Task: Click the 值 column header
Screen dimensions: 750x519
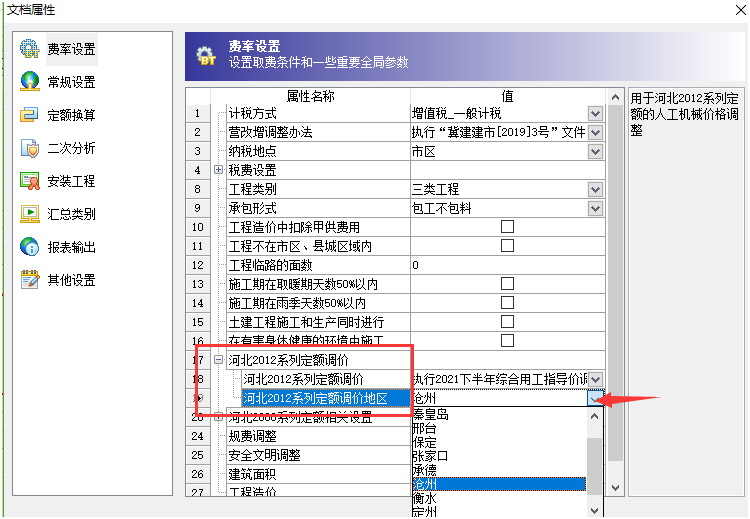Action: point(507,96)
